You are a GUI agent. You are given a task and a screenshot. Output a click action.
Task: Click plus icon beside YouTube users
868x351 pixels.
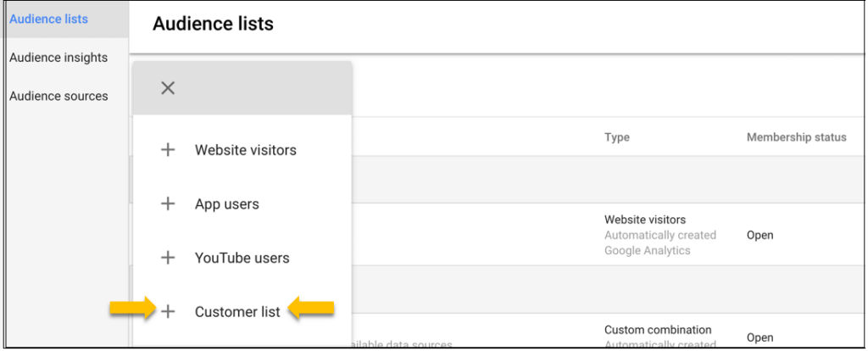(168, 258)
